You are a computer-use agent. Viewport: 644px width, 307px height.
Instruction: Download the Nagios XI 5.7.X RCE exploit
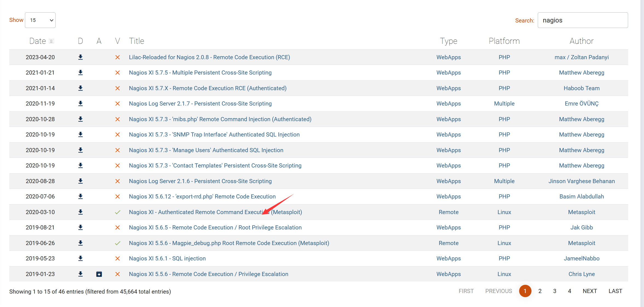pyautogui.click(x=80, y=88)
